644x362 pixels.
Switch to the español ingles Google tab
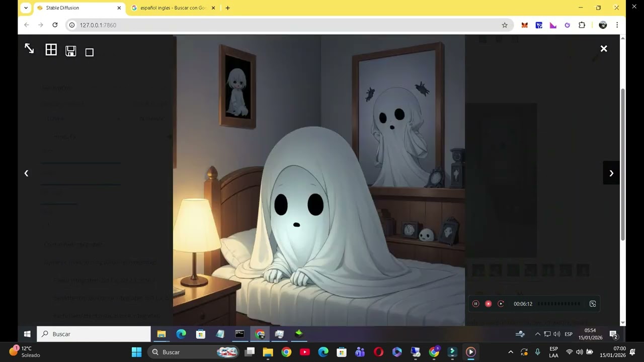tap(174, 8)
